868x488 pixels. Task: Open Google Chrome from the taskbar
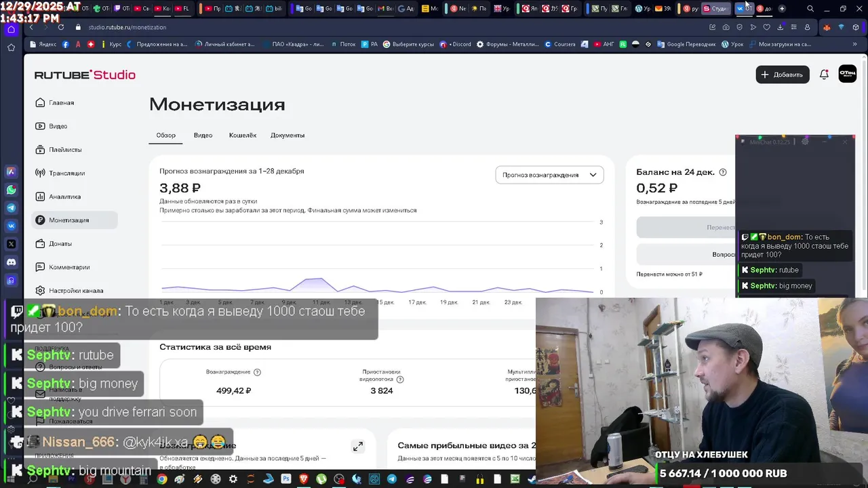point(161,479)
